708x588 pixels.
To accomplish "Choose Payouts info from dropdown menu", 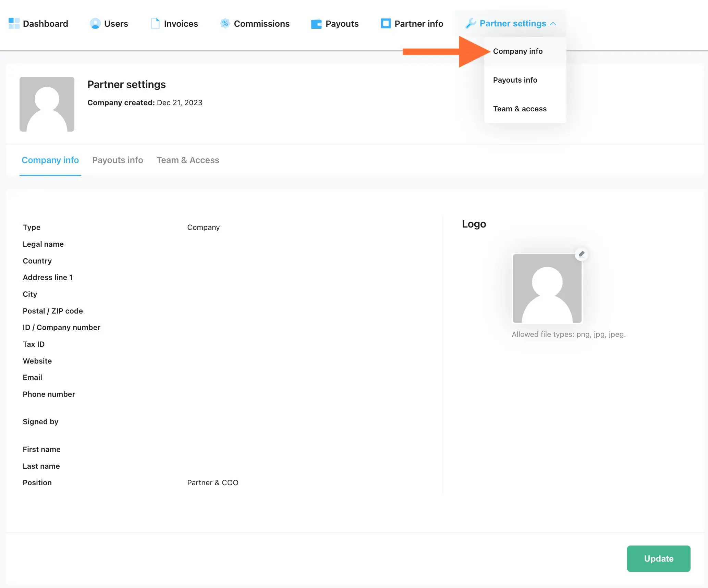I will [x=515, y=80].
